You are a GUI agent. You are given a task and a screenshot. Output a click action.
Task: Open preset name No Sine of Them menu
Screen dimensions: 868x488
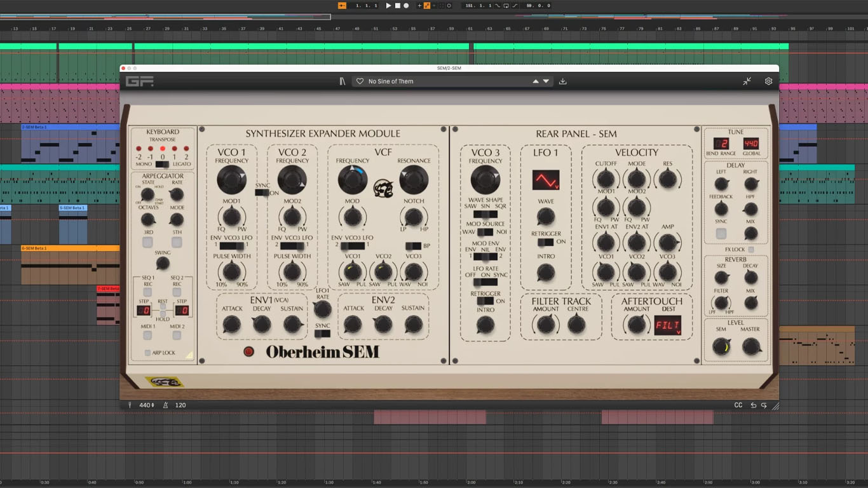[391, 81]
